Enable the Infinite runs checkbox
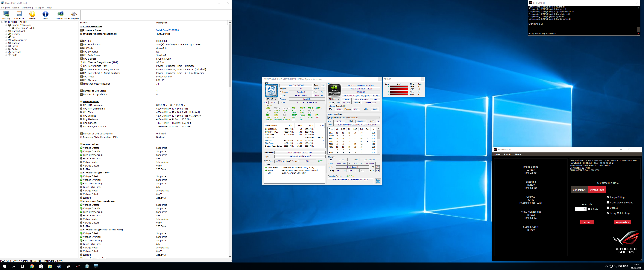The image size is (644, 270). pyautogui.click(x=589, y=209)
